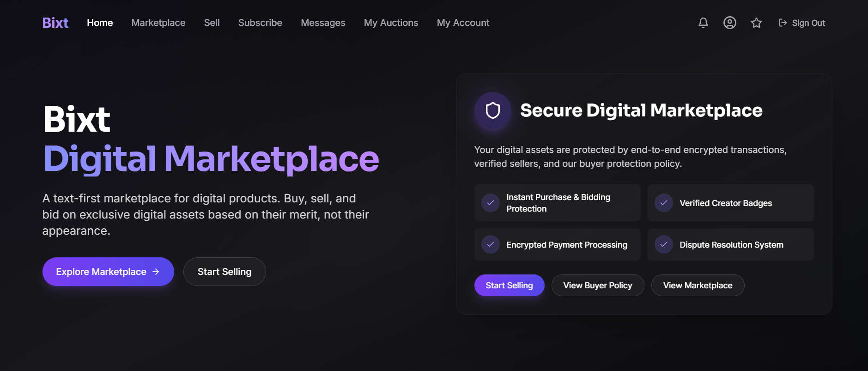
Task: Click checkmark beside Verified Creator Badges
Action: pos(664,203)
